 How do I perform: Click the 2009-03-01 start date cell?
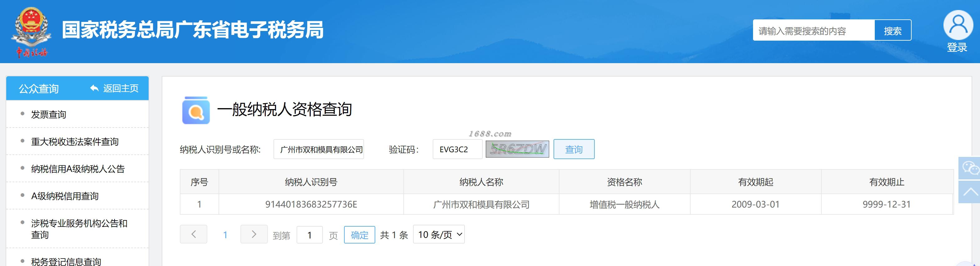[x=755, y=204]
